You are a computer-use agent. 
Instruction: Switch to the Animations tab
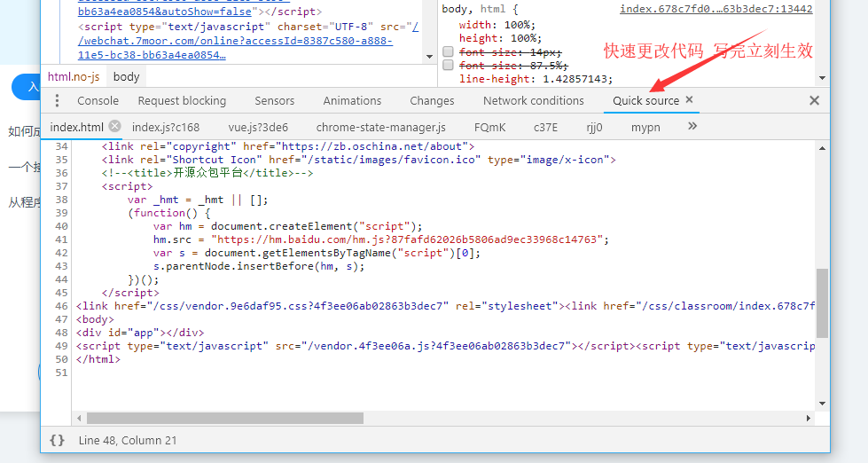[x=352, y=101]
